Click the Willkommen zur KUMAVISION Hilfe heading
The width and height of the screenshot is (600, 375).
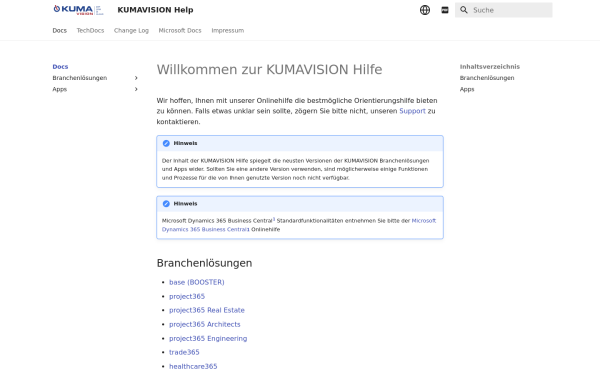coord(269,70)
